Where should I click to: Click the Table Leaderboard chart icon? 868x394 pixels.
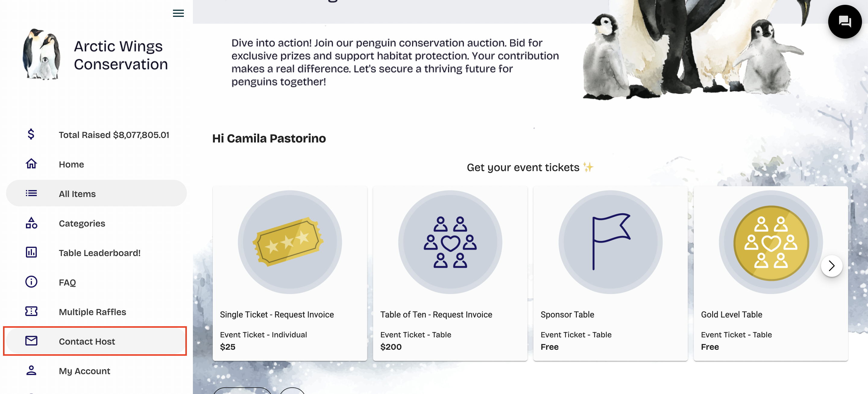(31, 252)
